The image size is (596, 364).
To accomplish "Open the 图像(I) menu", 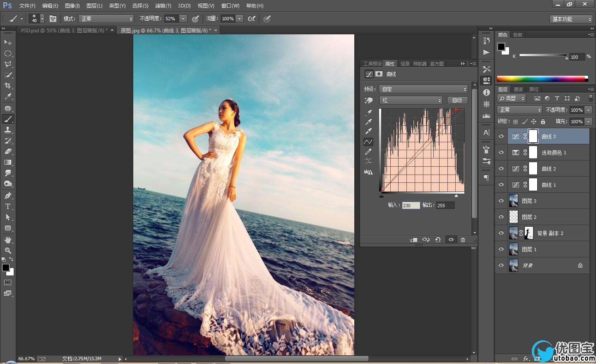I will point(72,6).
